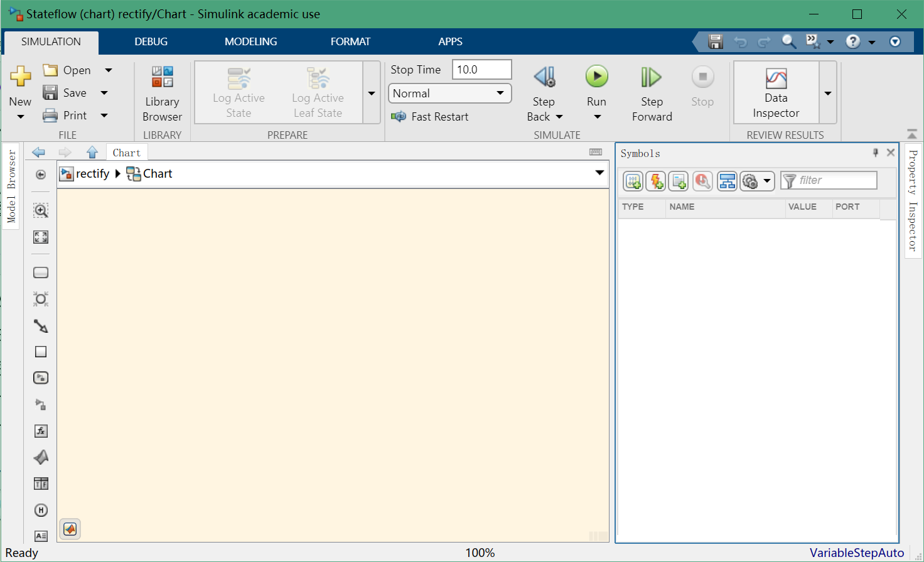Click VariableStepAuto solver link

857,553
